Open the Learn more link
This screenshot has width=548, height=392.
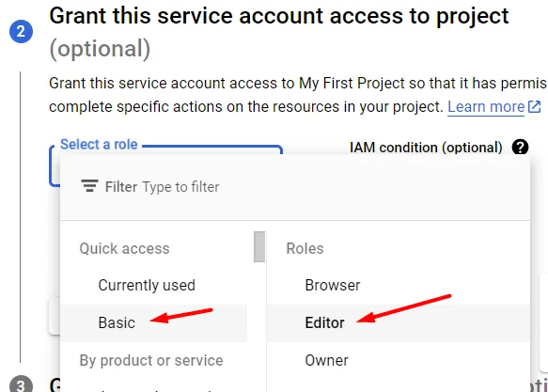(x=486, y=106)
